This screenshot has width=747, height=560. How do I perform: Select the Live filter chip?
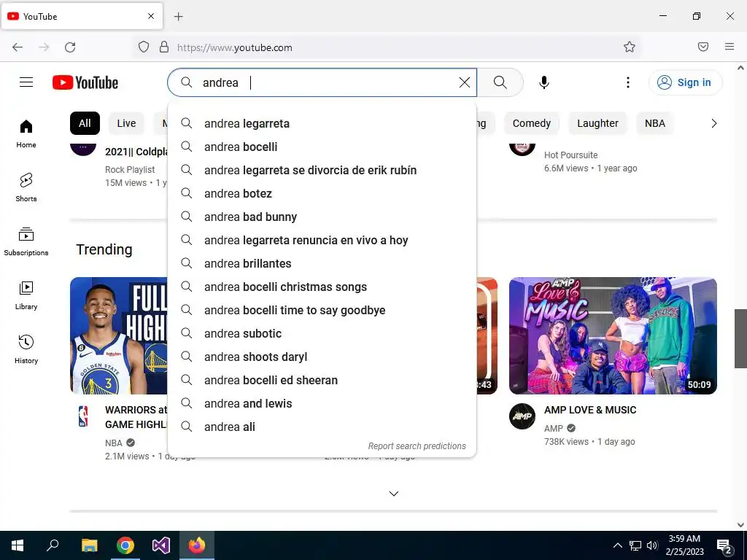[126, 123]
